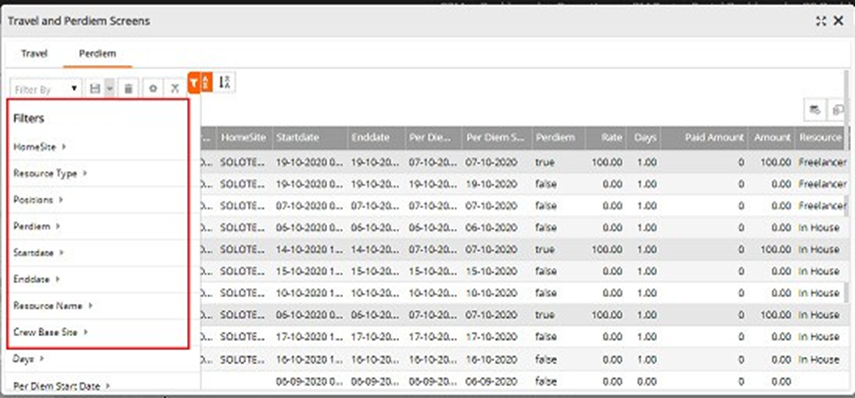Open filter settings gear icon
This screenshot has height=398, width=855.
pyautogui.click(x=153, y=88)
